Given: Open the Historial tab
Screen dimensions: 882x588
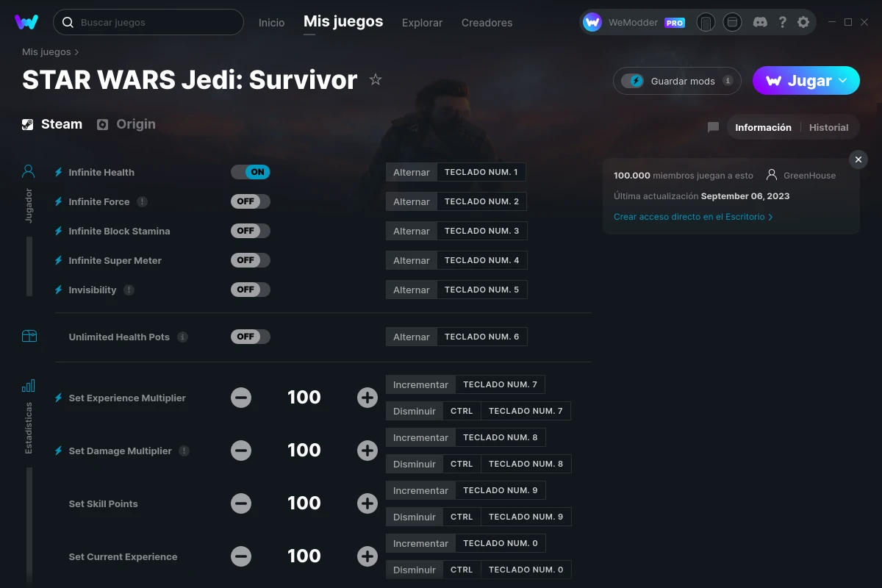Looking at the screenshot, I should (828, 127).
